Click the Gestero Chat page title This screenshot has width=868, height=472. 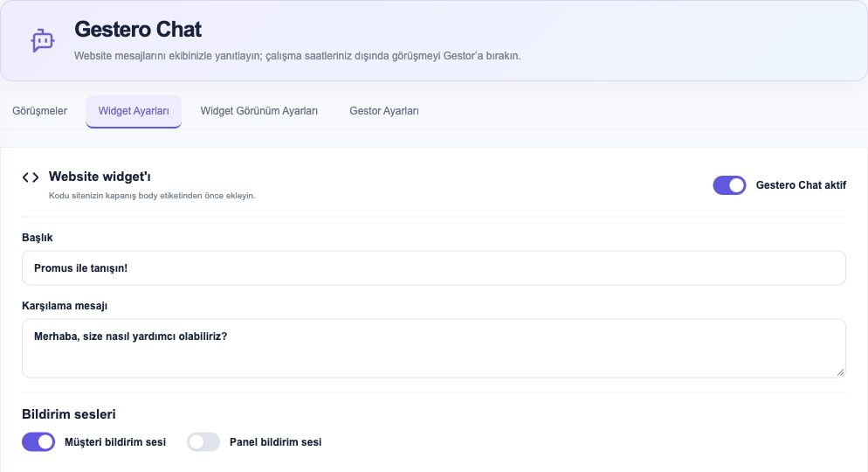pyautogui.click(x=138, y=30)
